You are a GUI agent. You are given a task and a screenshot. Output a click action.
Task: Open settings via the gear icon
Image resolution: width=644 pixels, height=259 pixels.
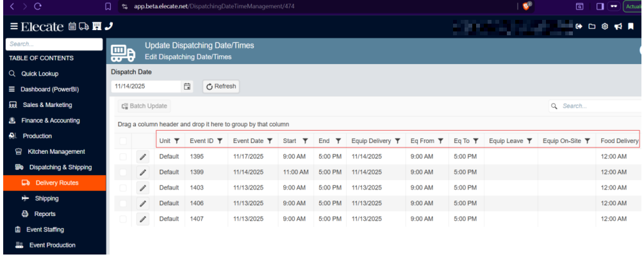tap(604, 26)
